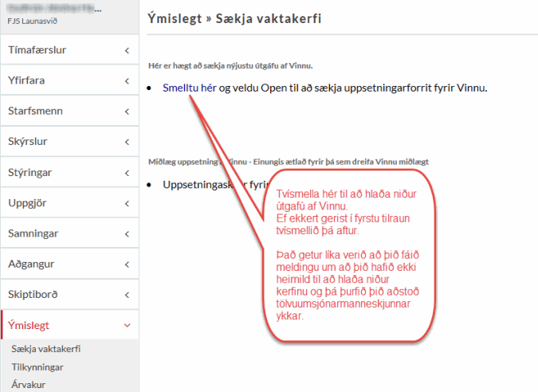Open the Skýrslur menu section
This screenshot has width=538, height=392.
tap(70, 141)
